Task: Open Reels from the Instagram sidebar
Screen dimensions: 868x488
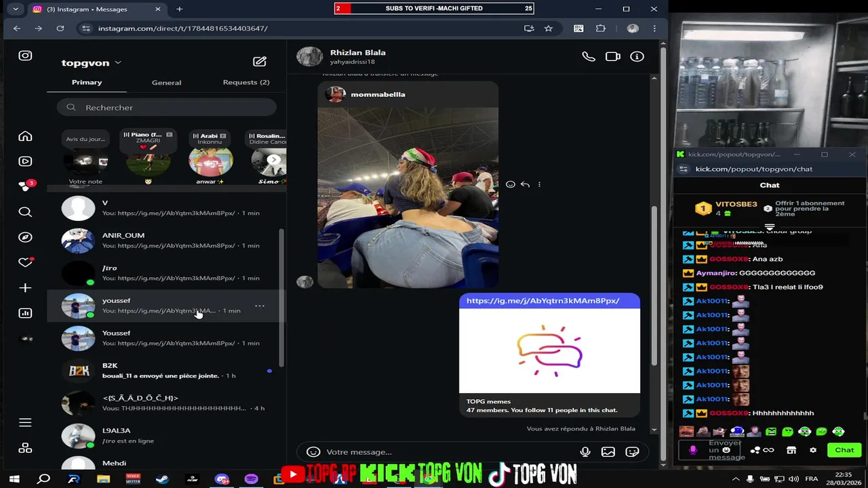Action: [25, 161]
